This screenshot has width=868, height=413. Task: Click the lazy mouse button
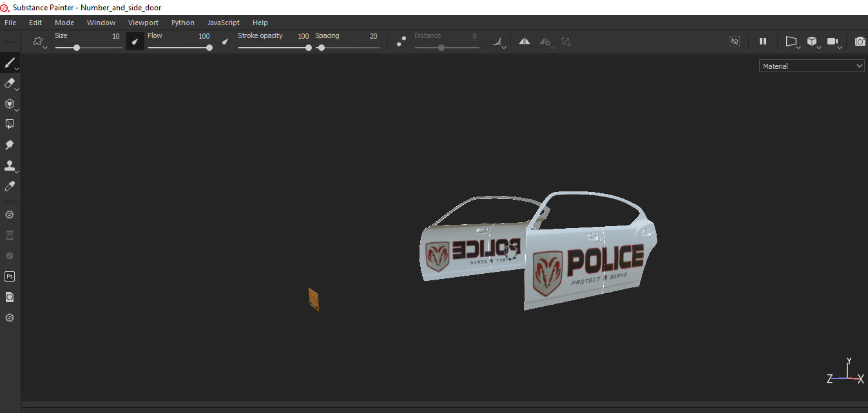[401, 42]
